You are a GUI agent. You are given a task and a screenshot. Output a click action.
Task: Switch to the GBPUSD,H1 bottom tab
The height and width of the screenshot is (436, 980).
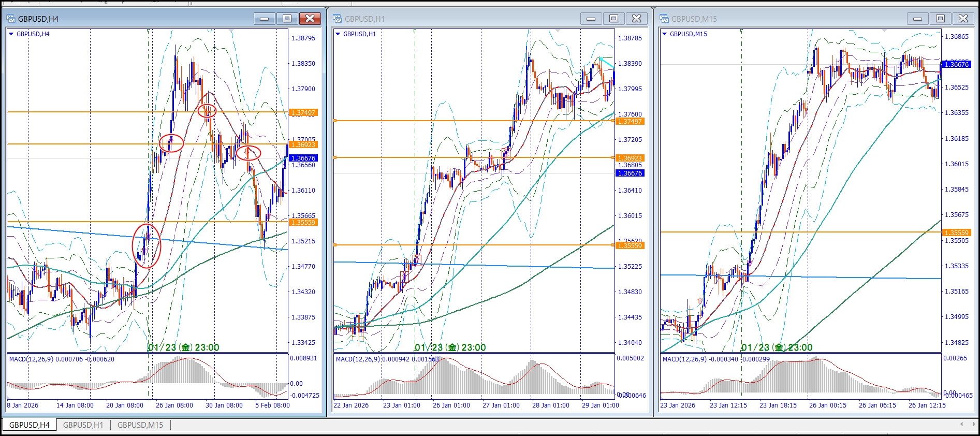click(x=83, y=425)
